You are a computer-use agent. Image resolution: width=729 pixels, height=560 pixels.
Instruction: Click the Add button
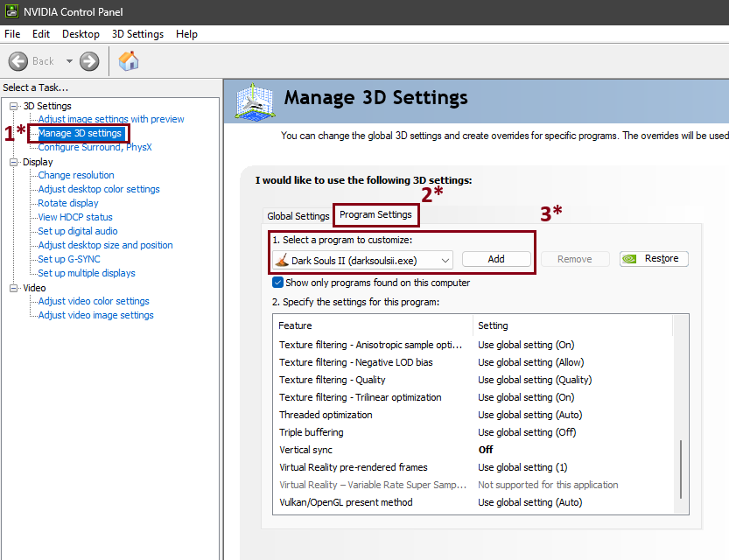click(x=496, y=259)
